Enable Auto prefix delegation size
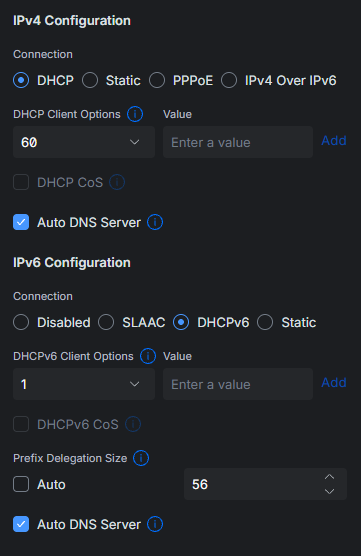The image size is (361, 556). 21,484
